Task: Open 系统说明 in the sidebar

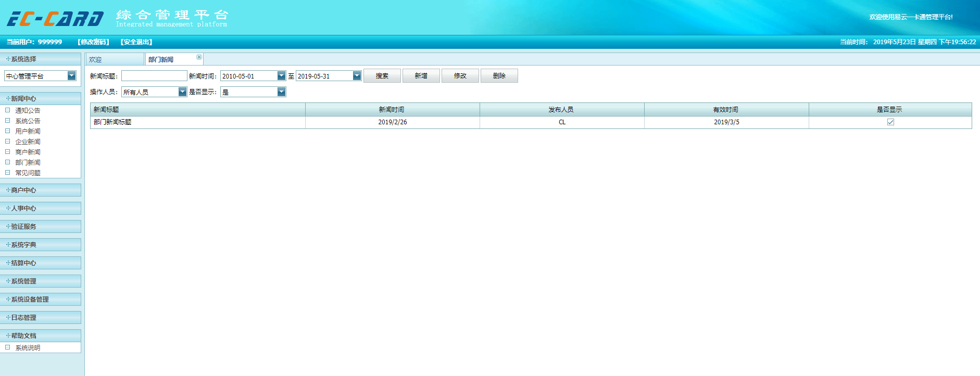Action: pyautogui.click(x=28, y=347)
